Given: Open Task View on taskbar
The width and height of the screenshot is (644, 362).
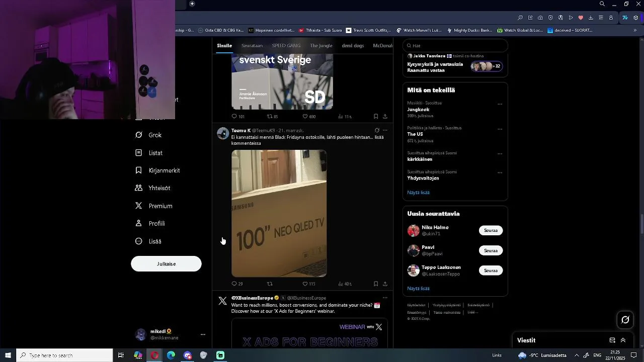Looking at the screenshot, I should click(121, 355).
